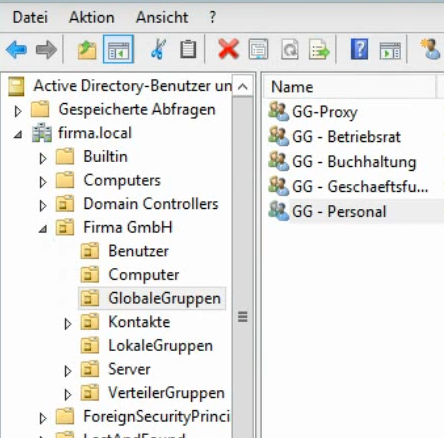Open Properties toolbar icon
This screenshot has height=438, width=444.
point(258,49)
